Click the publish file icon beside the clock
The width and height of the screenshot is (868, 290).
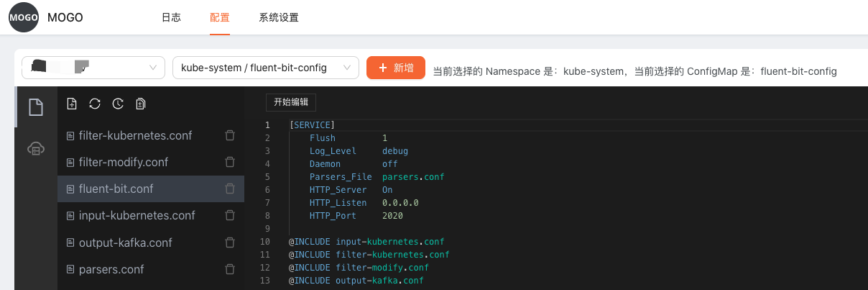pos(141,104)
